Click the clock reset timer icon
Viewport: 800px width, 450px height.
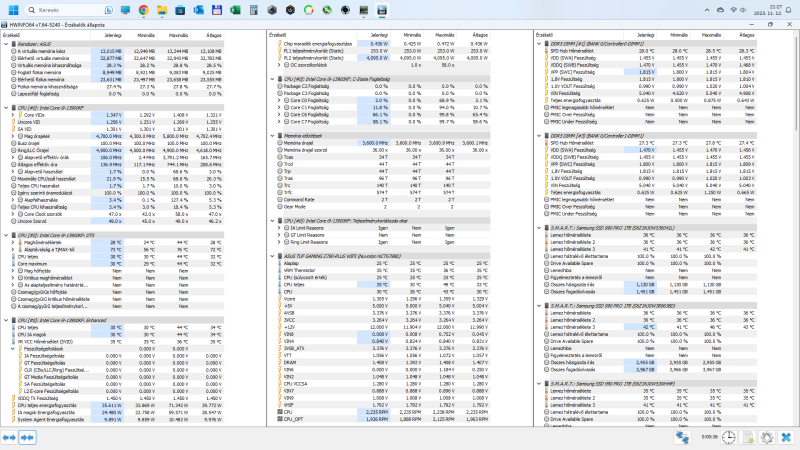(729, 437)
